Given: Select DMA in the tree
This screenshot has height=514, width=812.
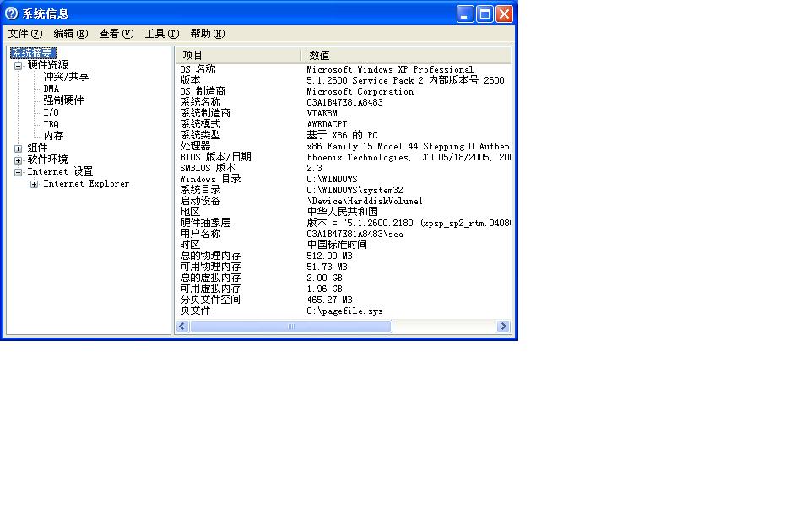Looking at the screenshot, I should coord(51,89).
